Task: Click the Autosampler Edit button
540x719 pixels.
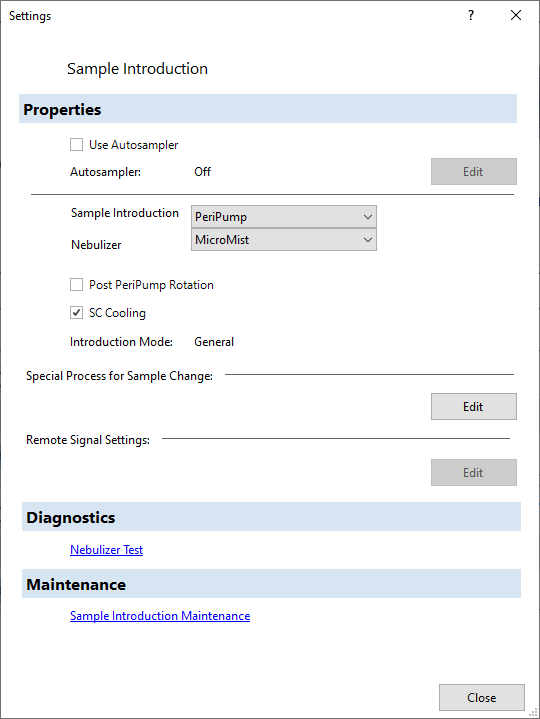Action: pyautogui.click(x=474, y=171)
